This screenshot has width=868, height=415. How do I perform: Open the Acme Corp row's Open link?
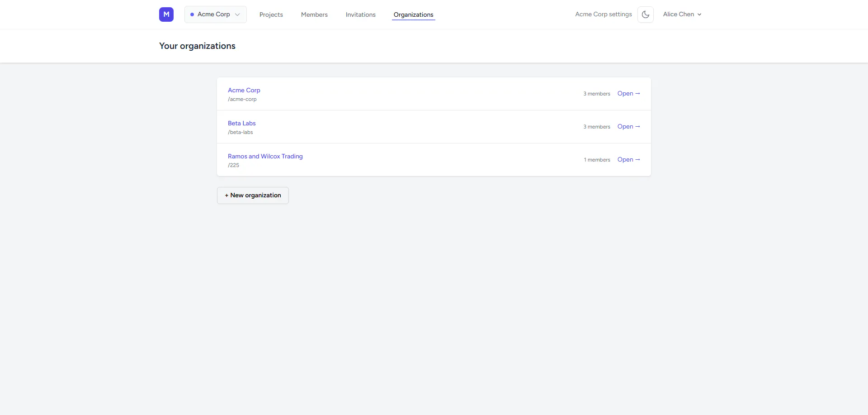pos(629,94)
